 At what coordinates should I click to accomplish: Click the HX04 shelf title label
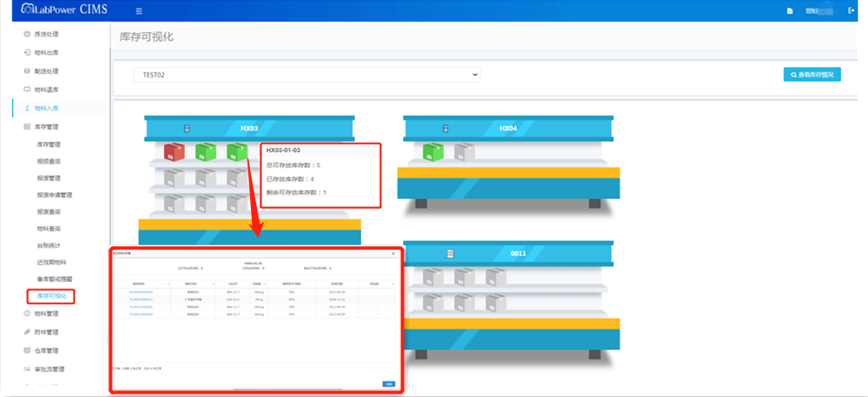(x=508, y=128)
